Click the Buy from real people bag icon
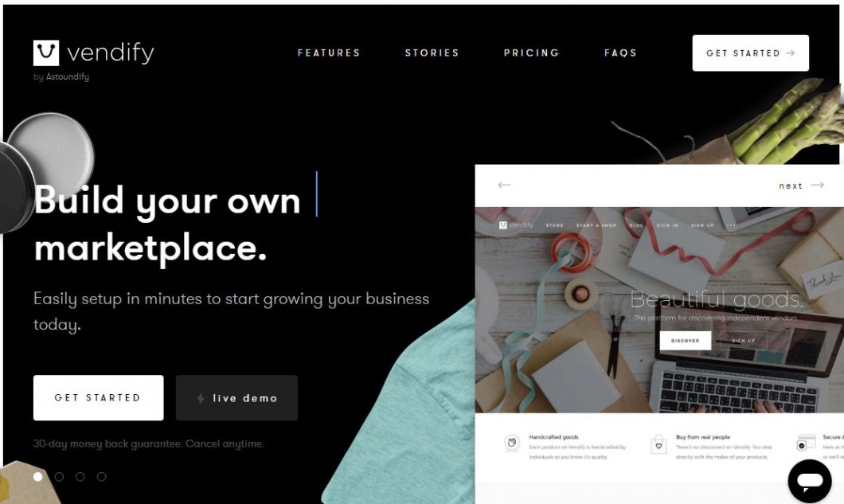The image size is (844, 504). point(658,444)
